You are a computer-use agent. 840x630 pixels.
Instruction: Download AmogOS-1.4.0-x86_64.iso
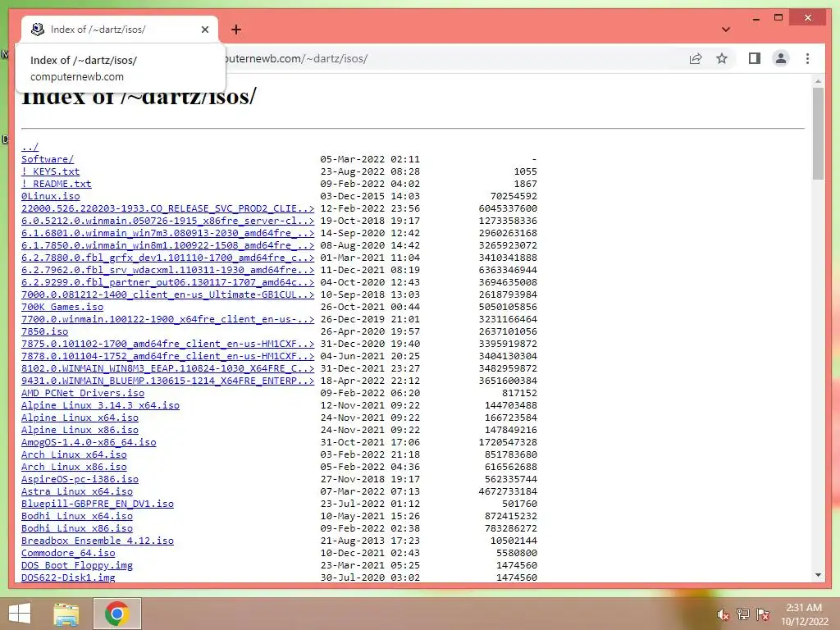pyautogui.click(x=89, y=442)
